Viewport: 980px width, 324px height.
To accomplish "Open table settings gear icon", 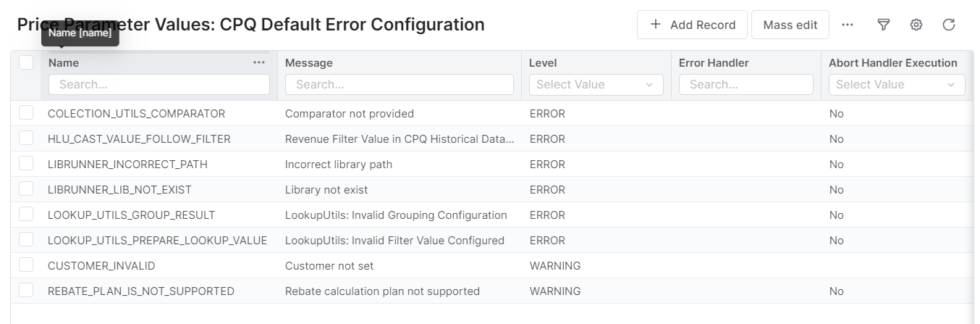I will point(916,25).
